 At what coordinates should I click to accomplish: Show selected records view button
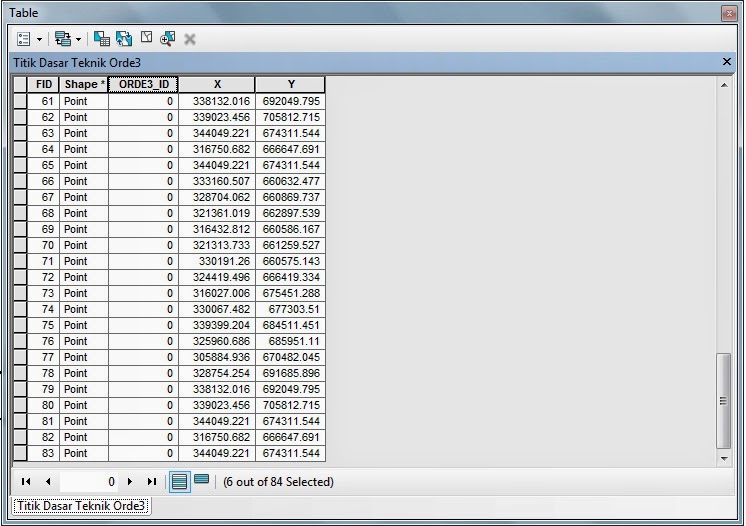pyautogui.click(x=202, y=479)
